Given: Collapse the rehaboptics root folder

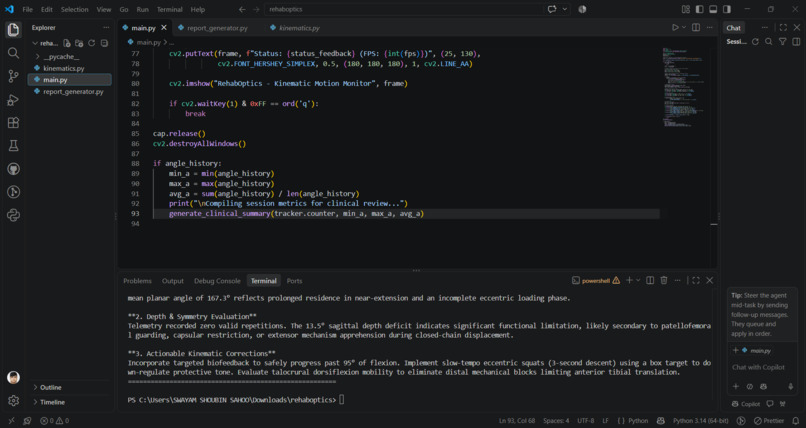Looking at the screenshot, I should 35,43.
